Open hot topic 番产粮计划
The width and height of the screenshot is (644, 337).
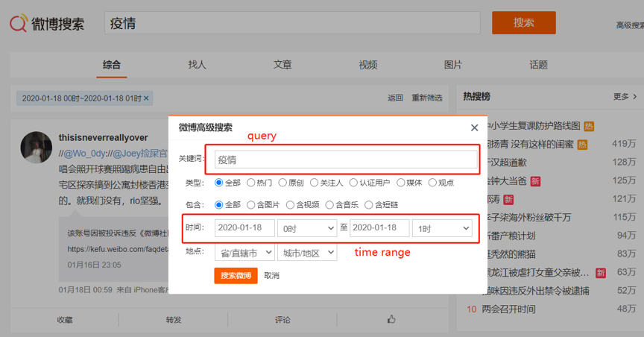pos(511,236)
